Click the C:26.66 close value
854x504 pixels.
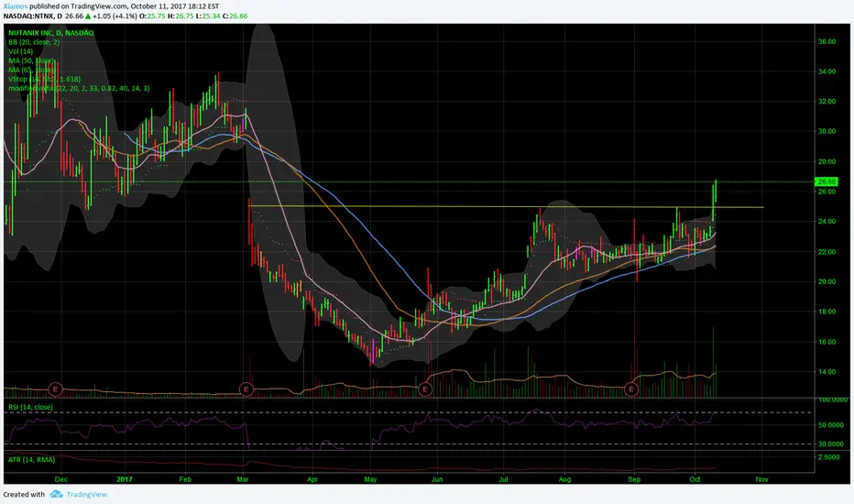pos(235,16)
